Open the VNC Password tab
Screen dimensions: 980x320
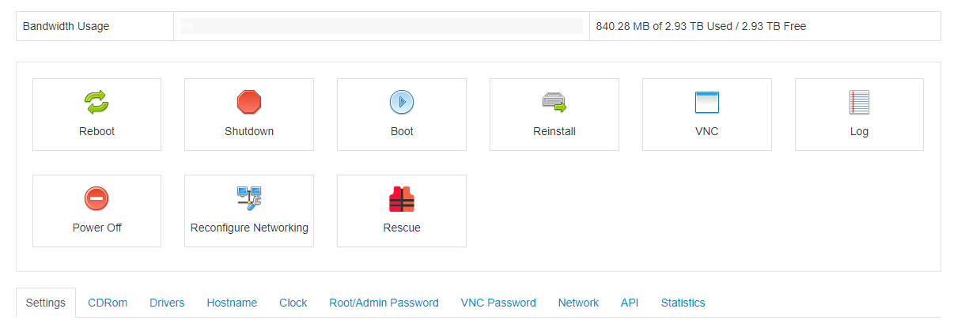coord(498,303)
